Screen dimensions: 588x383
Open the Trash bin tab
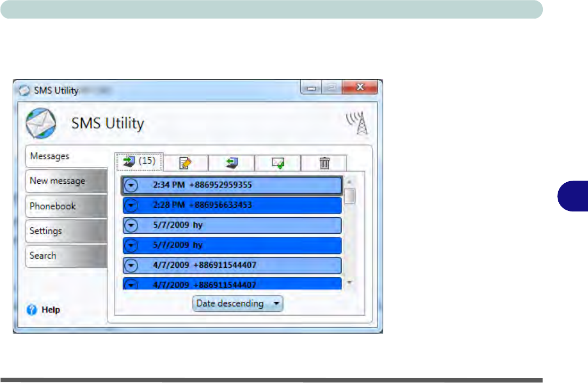point(324,163)
